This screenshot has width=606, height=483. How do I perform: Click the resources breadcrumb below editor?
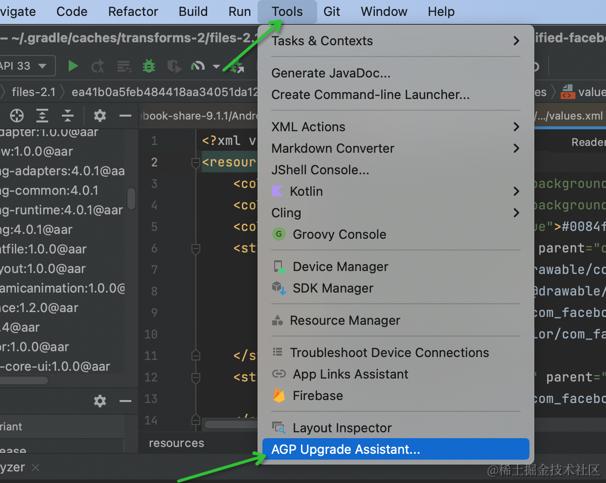177,443
